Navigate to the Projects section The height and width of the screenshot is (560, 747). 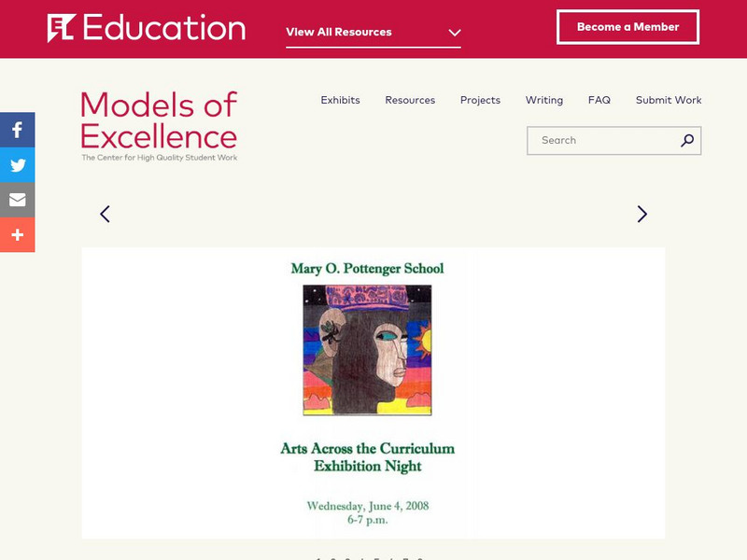click(480, 100)
